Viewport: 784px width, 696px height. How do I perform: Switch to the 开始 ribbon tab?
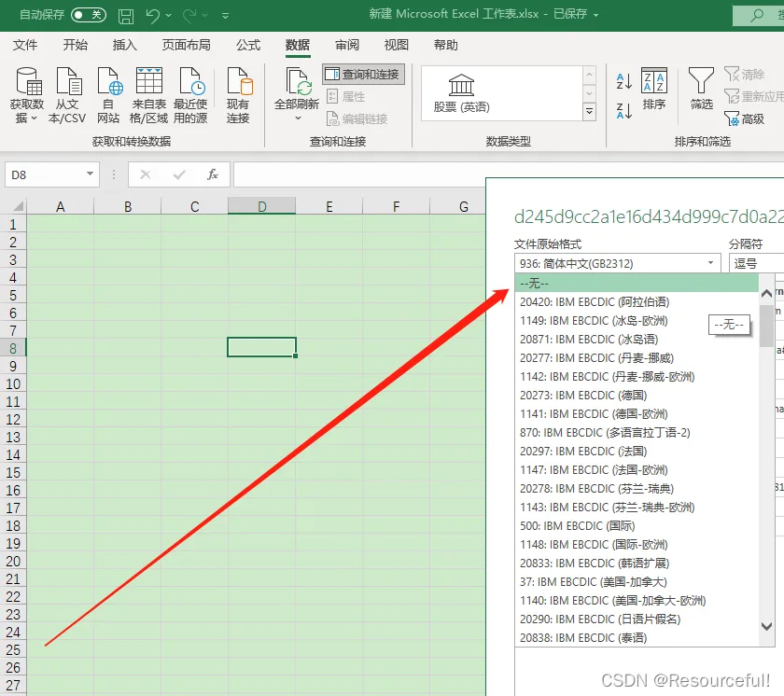[76, 45]
